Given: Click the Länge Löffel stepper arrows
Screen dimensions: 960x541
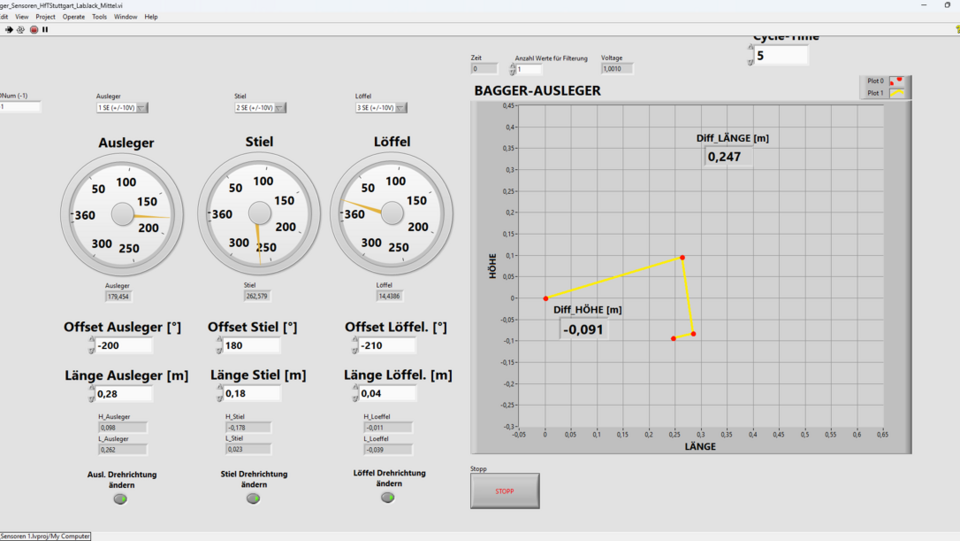Looking at the screenshot, I should point(355,393).
